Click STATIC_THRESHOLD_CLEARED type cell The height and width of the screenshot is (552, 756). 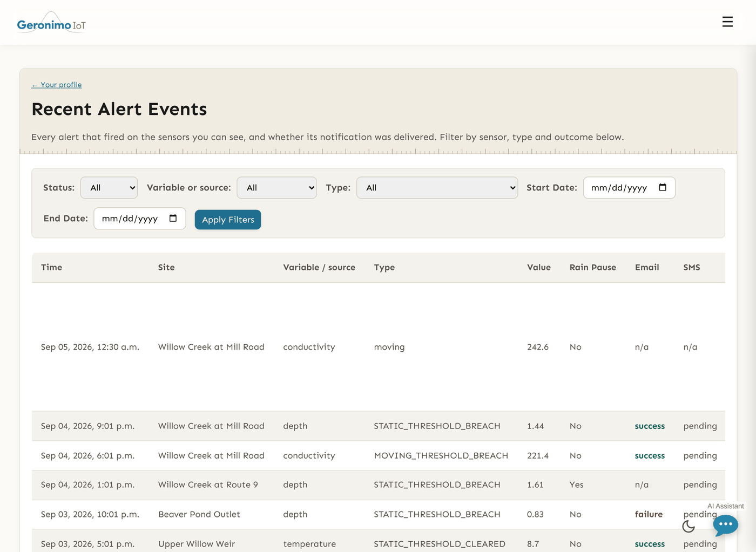pyautogui.click(x=440, y=544)
